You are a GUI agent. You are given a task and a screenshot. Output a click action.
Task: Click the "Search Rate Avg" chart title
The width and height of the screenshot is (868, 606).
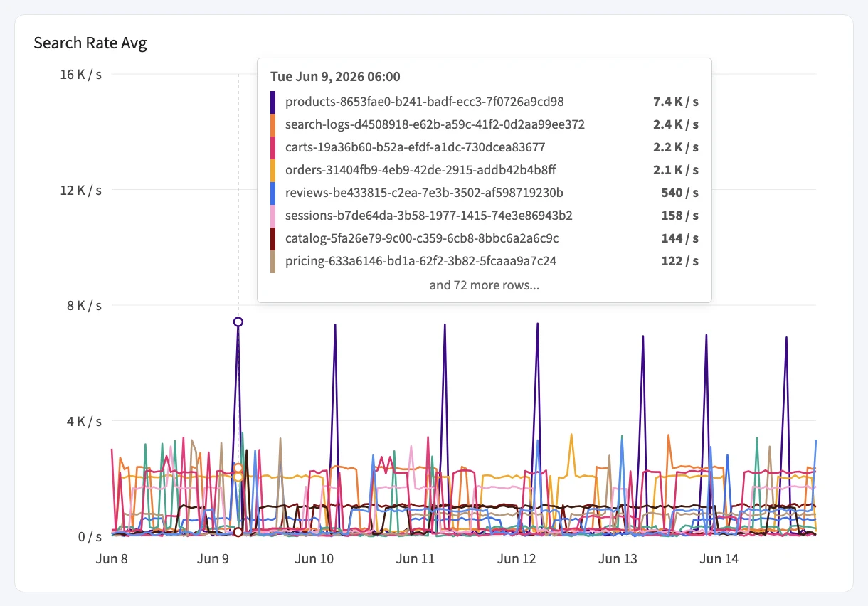pos(90,43)
